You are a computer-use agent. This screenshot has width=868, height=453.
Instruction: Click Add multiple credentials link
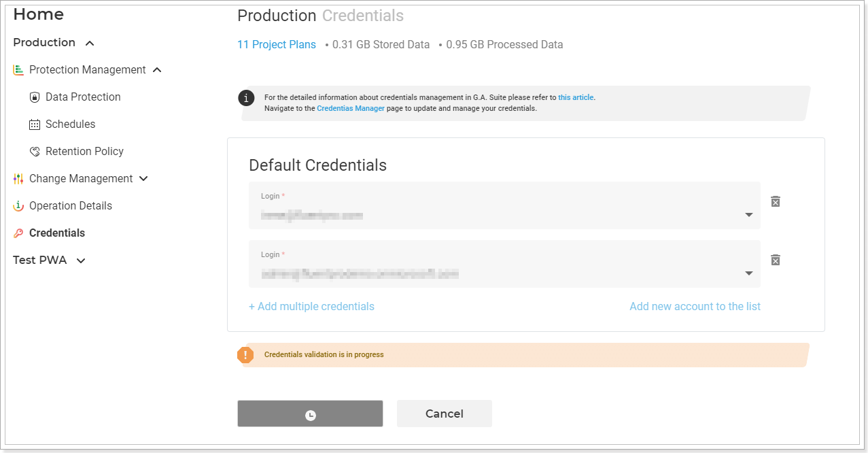coord(311,307)
